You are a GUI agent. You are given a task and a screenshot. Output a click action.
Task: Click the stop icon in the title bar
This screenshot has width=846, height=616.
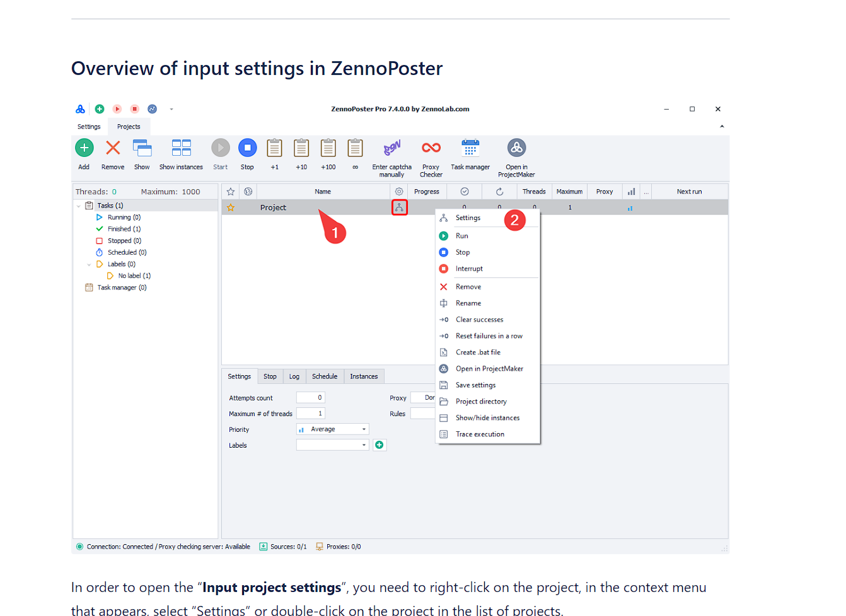point(134,109)
